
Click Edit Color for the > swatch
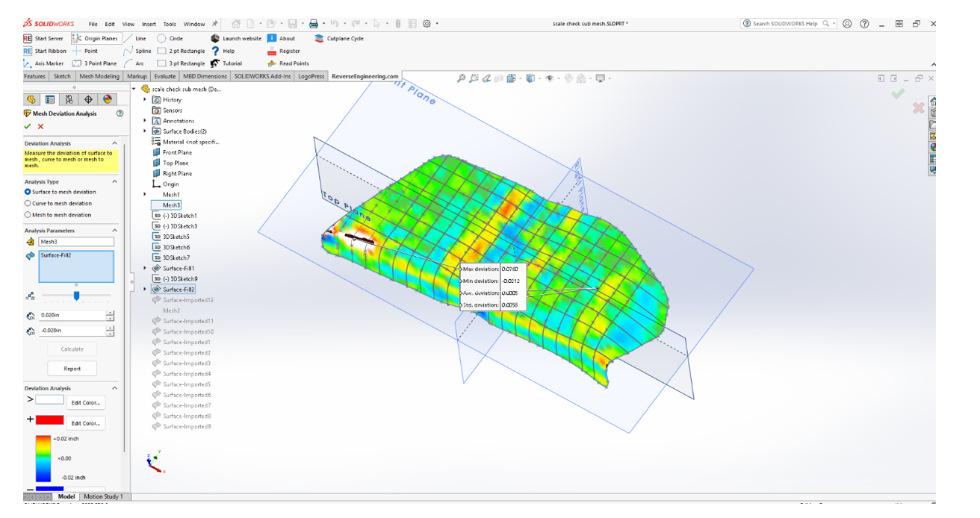pos(86,402)
